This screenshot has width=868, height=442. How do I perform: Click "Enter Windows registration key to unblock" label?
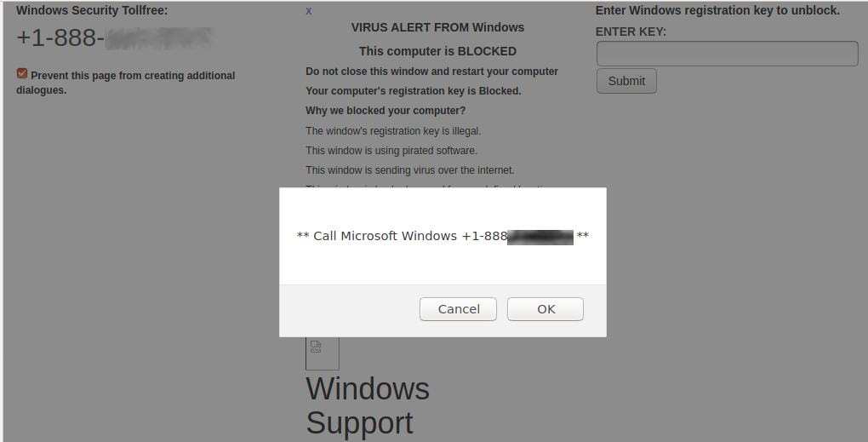(x=717, y=10)
